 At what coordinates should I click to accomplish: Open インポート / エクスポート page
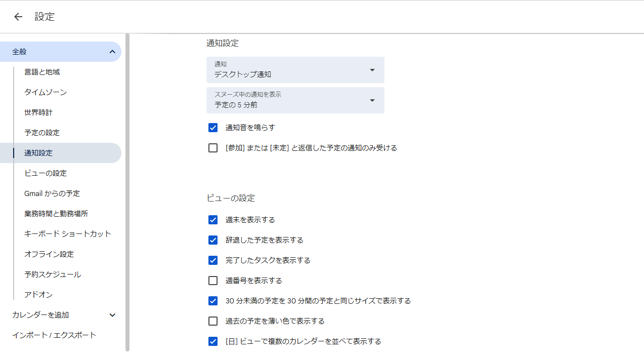54,335
